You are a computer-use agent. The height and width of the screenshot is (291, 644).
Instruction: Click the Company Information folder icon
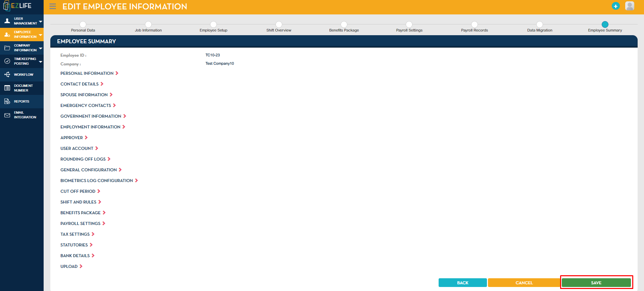pyautogui.click(x=7, y=48)
